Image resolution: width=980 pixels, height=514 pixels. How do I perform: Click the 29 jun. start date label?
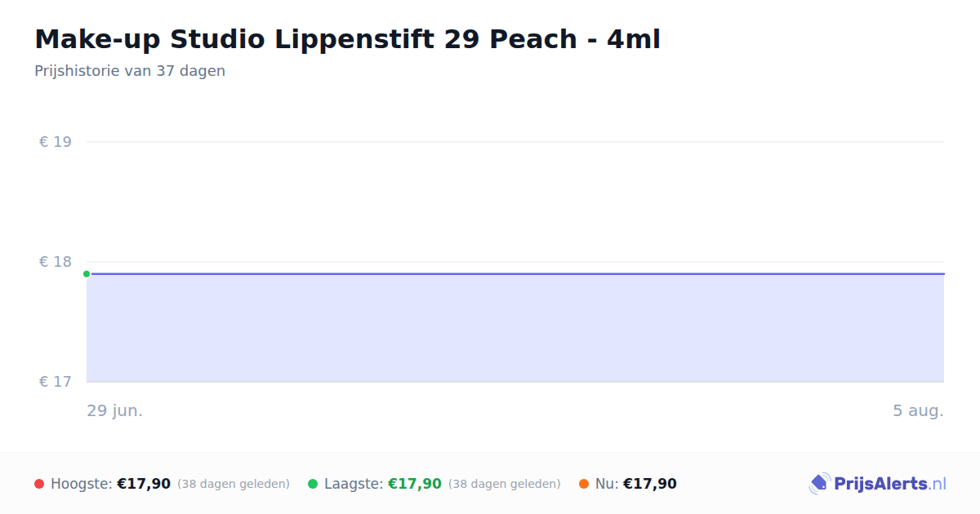click(x=115, y=411)
